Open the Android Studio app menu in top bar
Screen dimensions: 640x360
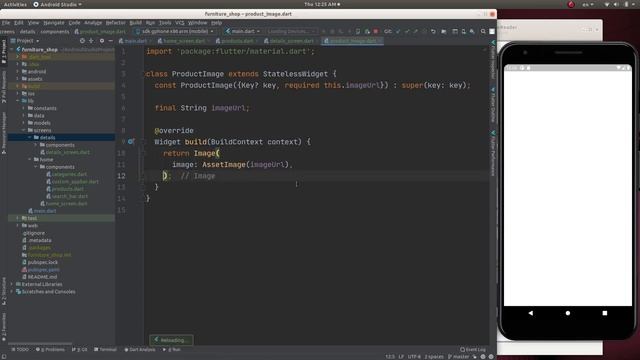pyautogui.click(x=57, y=4)
